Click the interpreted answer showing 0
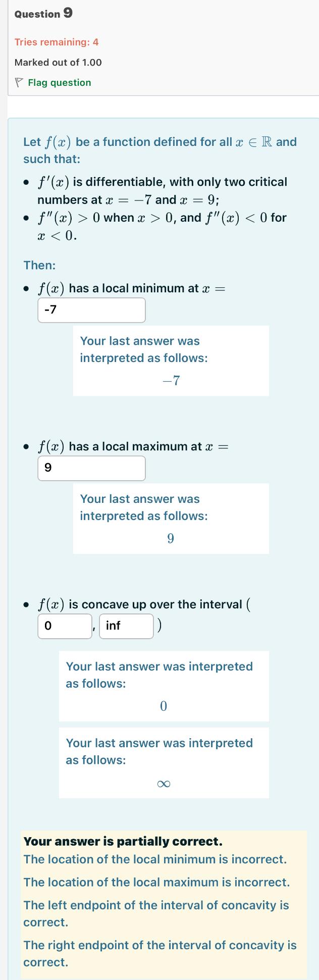The height and width of the screenshot is (980, 319). (164, 706)
